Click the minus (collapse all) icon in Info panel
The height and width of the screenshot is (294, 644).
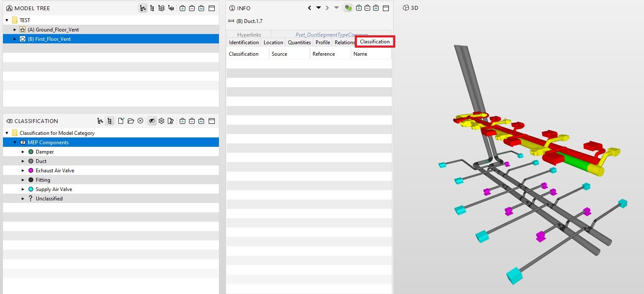tap(367, 8)
